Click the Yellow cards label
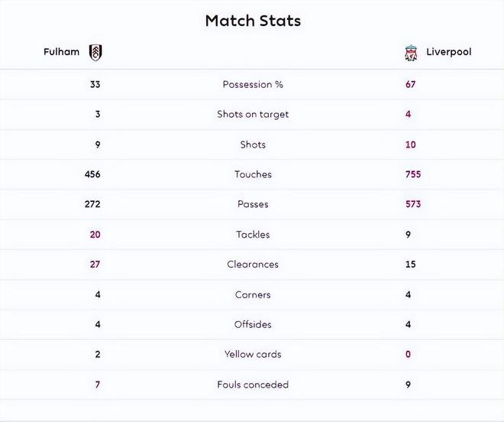 click(253, 354)
